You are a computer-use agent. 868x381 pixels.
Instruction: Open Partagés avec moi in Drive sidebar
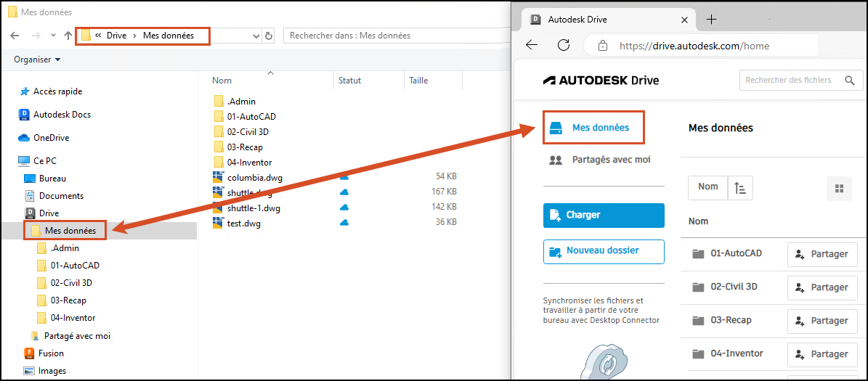(x=599, y=160)
